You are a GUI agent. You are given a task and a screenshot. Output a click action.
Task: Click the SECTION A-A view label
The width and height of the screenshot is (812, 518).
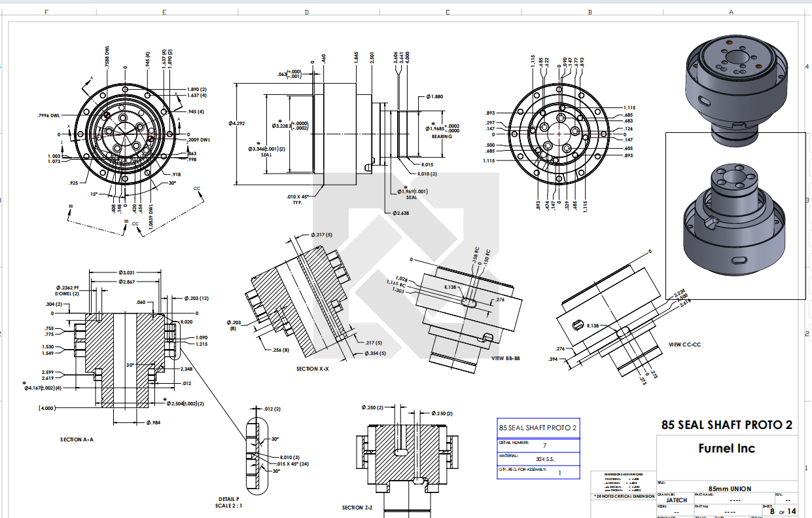pyautogui.click(x=77, y=439)
